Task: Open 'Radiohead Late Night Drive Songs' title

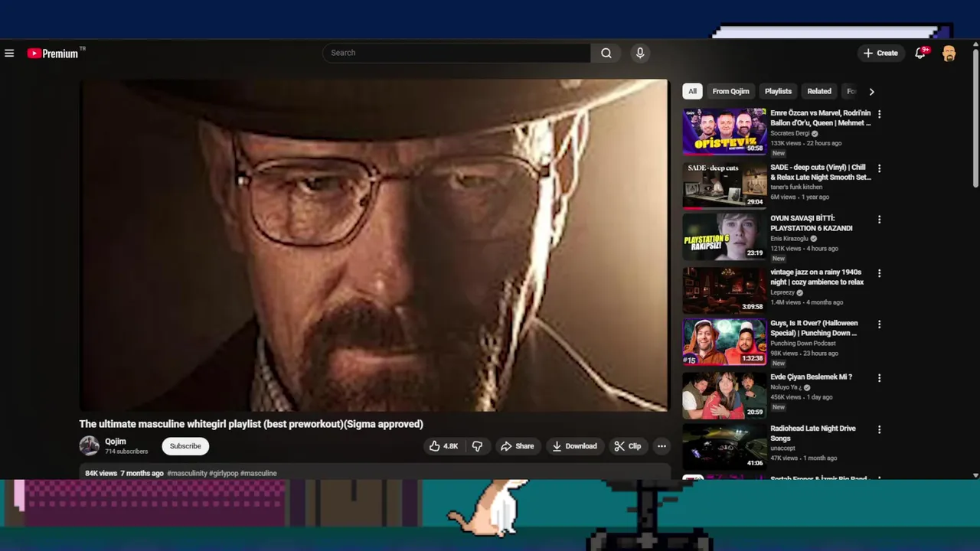Action: (x=813, y=433)
